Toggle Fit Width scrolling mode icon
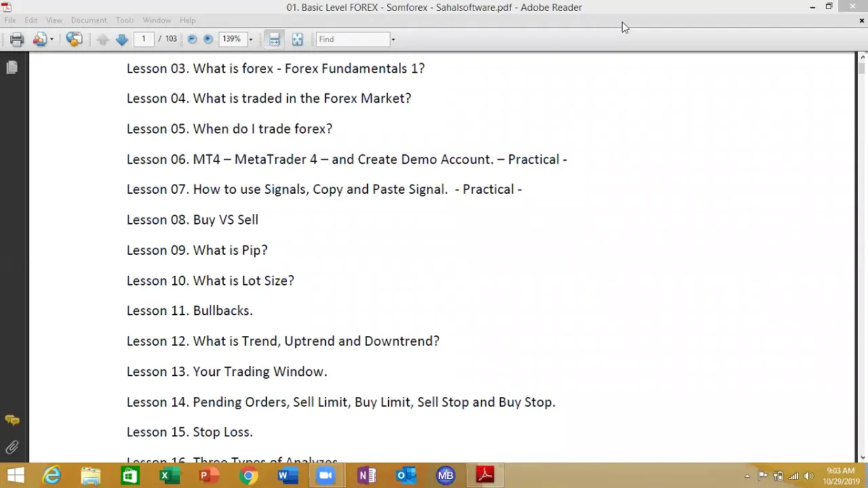 [x=275, y=39]
